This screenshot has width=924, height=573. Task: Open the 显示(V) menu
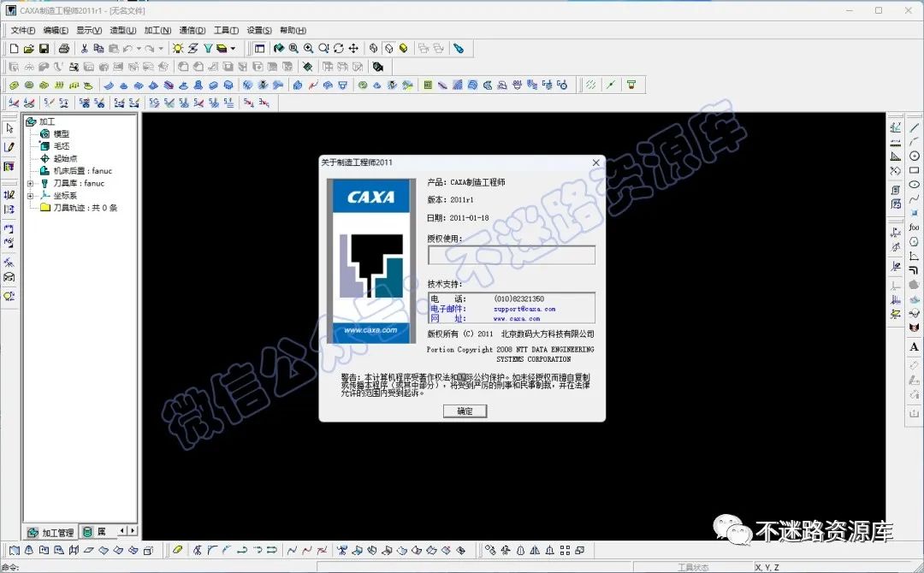pyautogui.click(x=89, y=30)
